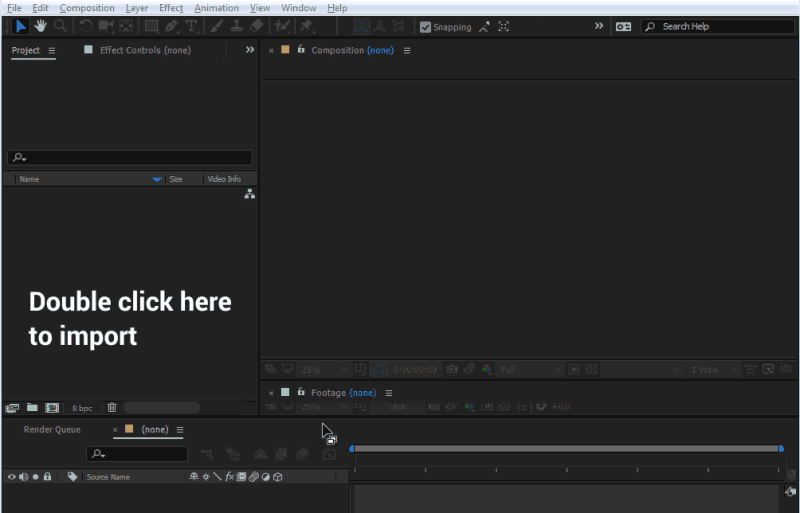Select the Pan Behind anchor point tool
The image size is (800, 513).
pyautogui.click(x=126, y=26)
